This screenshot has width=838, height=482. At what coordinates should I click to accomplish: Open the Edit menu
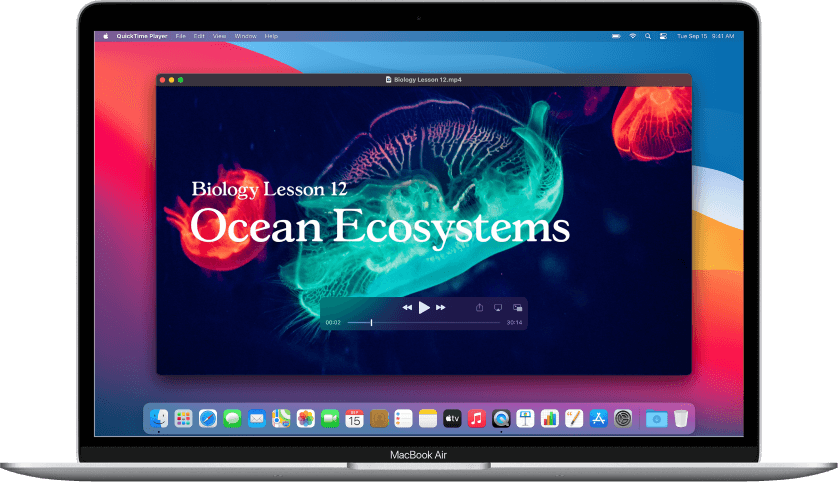pyautogui.click(x=199, y=36)
